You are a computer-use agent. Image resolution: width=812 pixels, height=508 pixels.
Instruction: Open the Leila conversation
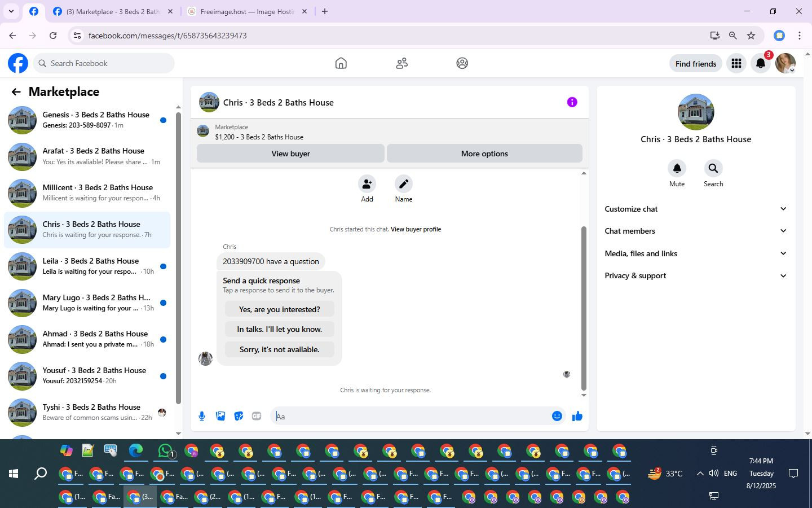click(87, 266)
